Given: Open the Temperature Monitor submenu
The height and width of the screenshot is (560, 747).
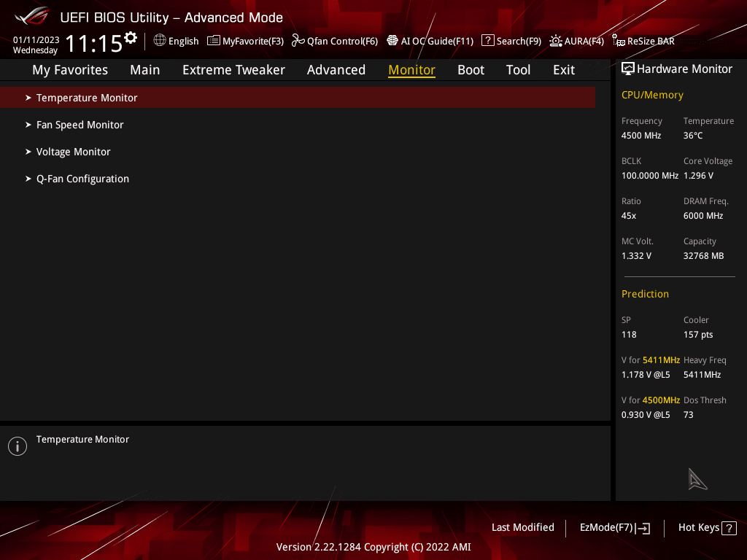Looking at the screenshot, I should (298, 98).
